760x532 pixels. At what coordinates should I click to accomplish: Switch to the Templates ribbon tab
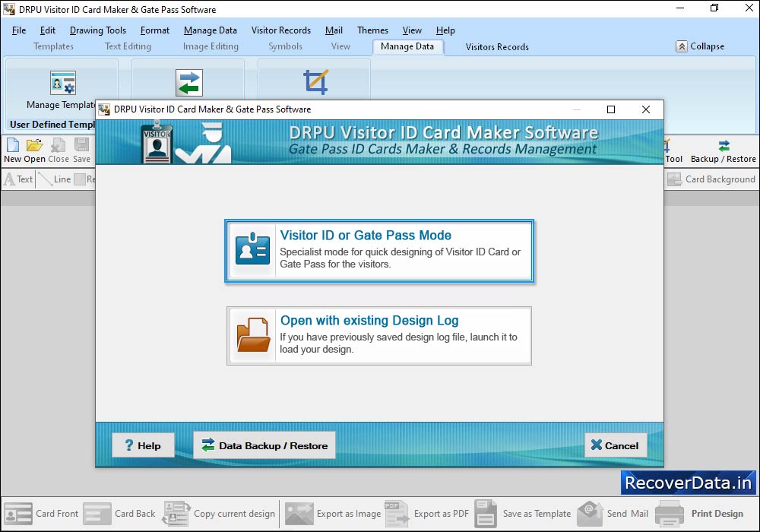[53, 46]
